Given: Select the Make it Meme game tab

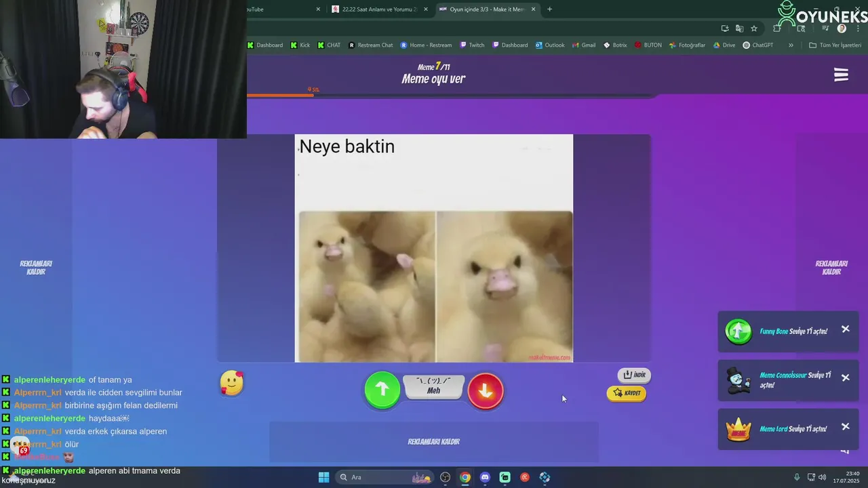Looking at the screenshot, I should point(487,9).
